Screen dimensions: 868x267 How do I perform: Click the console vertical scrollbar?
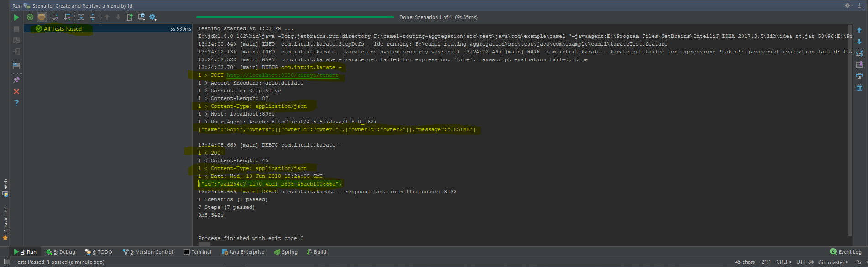[x=850, y=130]
